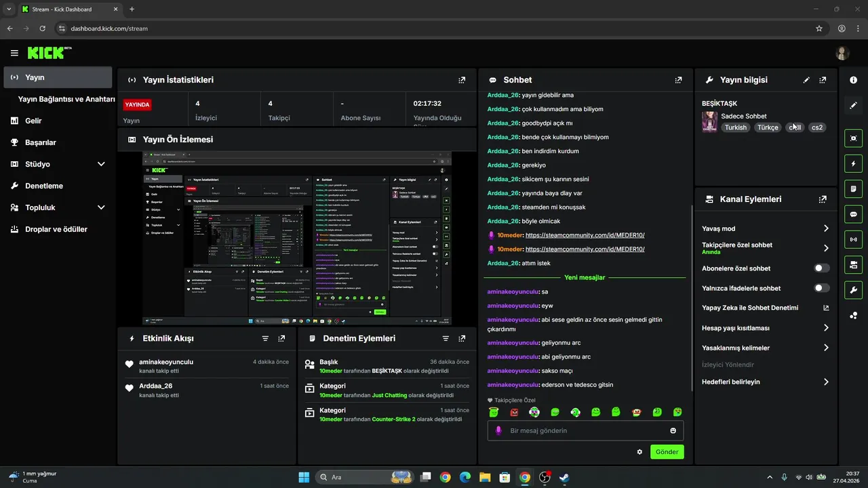Toggle the chat bubble widget icon in right sidebar

click(853, 214)
